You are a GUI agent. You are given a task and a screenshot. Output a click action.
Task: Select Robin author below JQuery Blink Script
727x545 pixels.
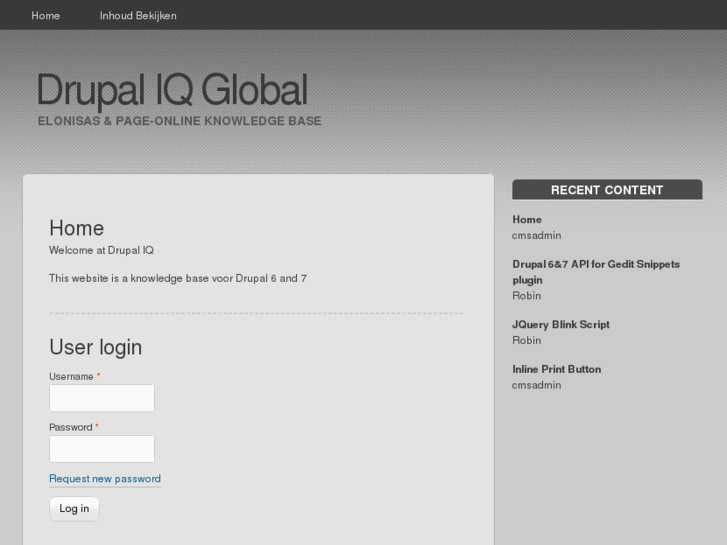tap(526, 341)
